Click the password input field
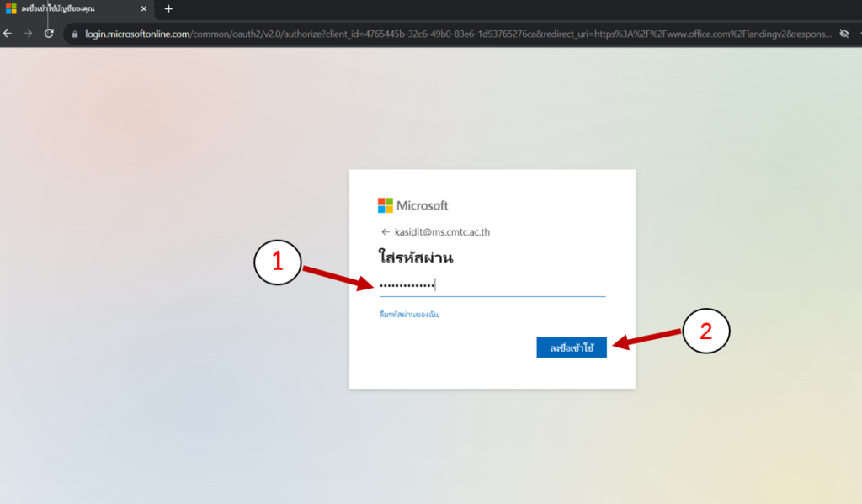This screenshot has height=504, width=862. [x=492, y=284]
